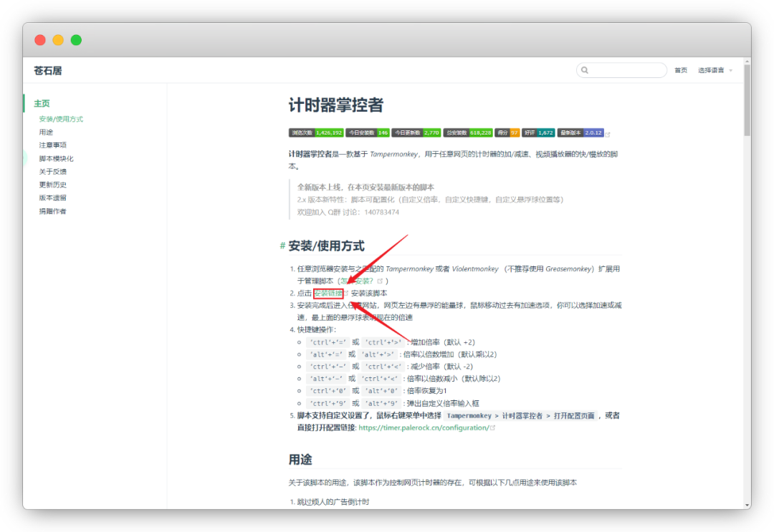Viewport: 774px width, 532px height.
Task: Click the 好评 1,672 badge
Action: tap(538, 132)
